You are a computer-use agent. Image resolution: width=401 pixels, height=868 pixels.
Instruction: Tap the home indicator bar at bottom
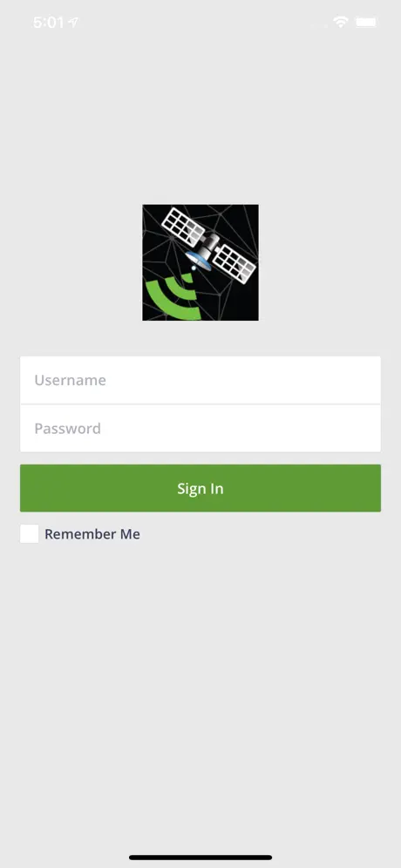point(200,858)
